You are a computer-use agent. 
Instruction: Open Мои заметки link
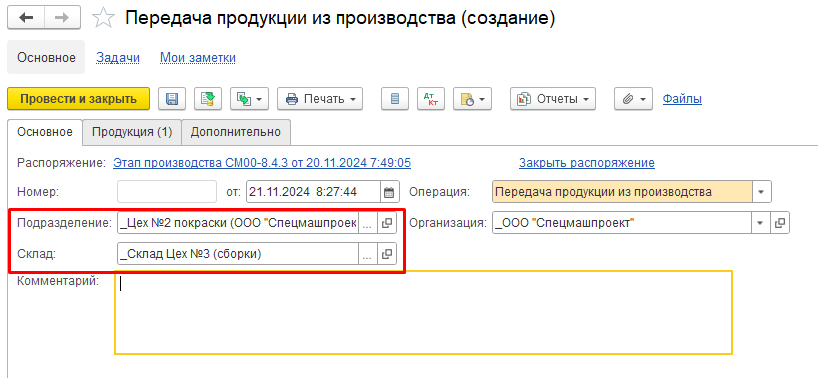coord(198,57)
